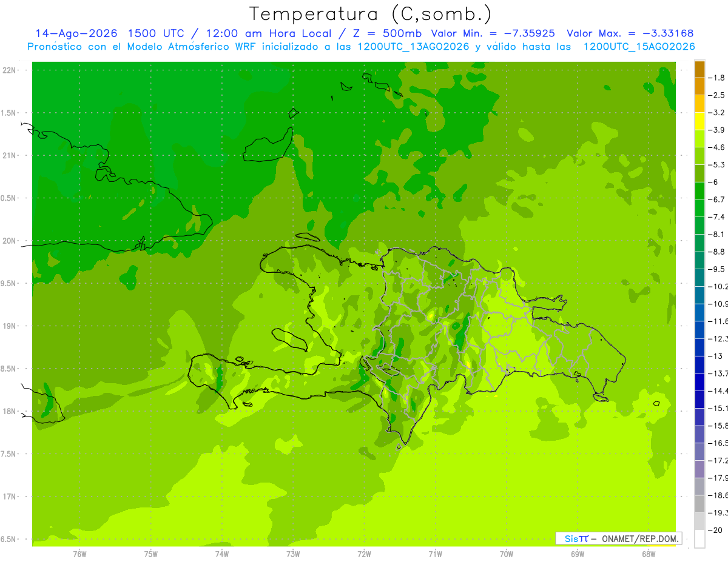Click the '18N' latitude axis label

click(x=8, y=412)
